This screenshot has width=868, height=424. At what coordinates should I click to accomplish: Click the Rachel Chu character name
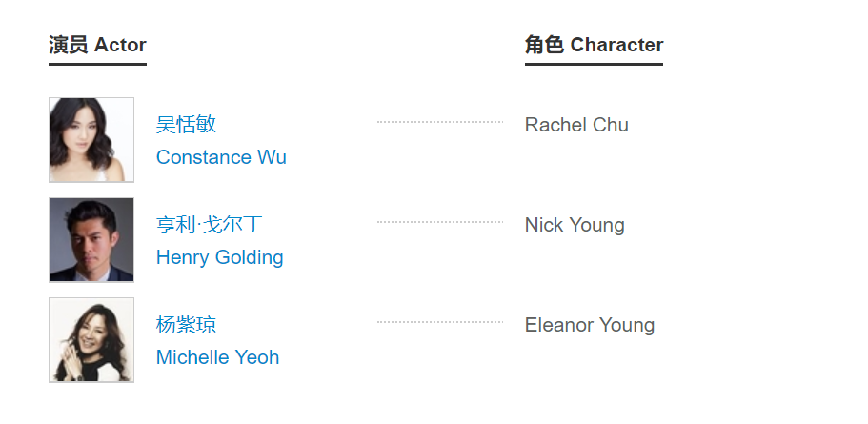(576, 125)
